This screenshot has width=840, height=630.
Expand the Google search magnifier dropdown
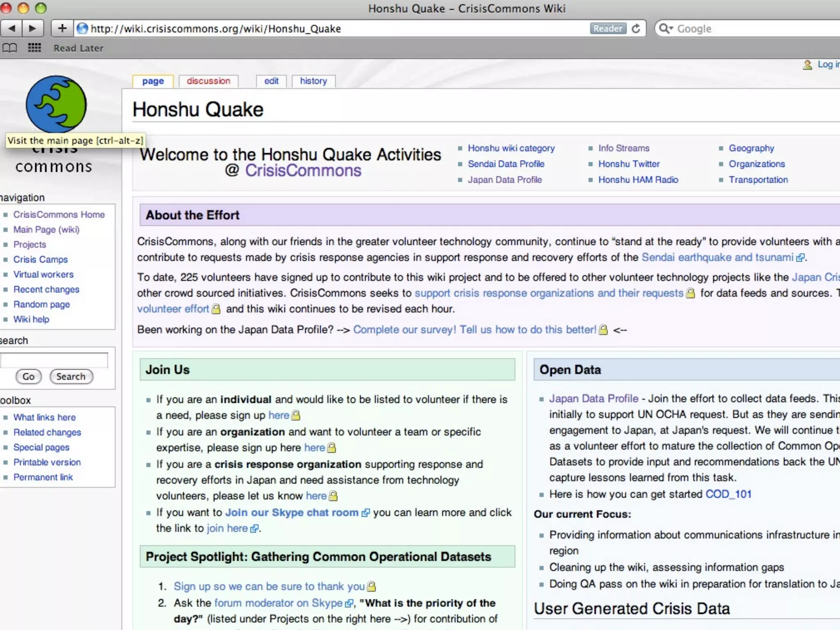(x=665, y=28)
